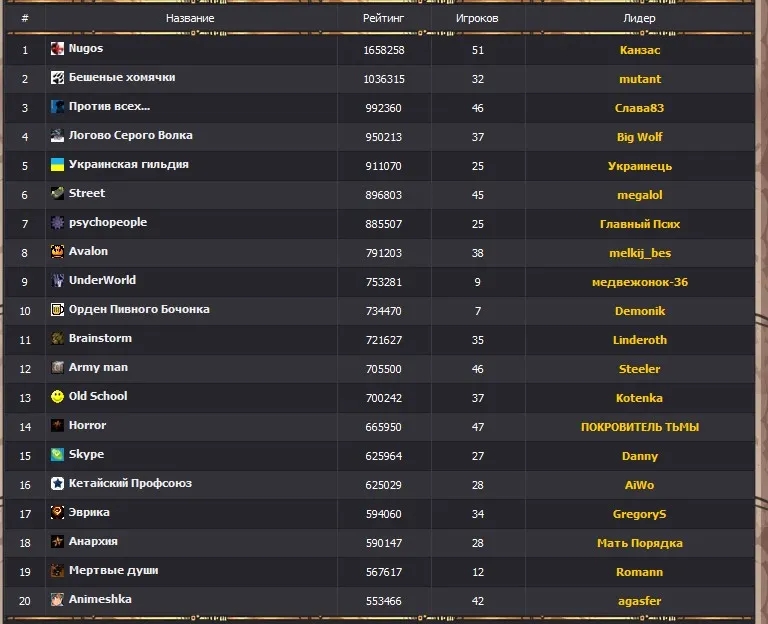Viewport: 768px width, 624px height.
Task: Open leader profile Главный Псих
Action: [x=640, y=224]
